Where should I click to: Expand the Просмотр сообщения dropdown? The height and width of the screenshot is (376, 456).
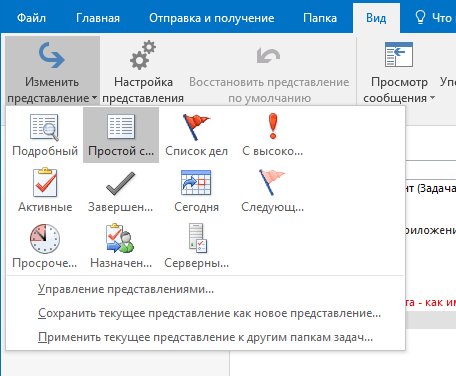pyautogui.click(x=399, y=71)
